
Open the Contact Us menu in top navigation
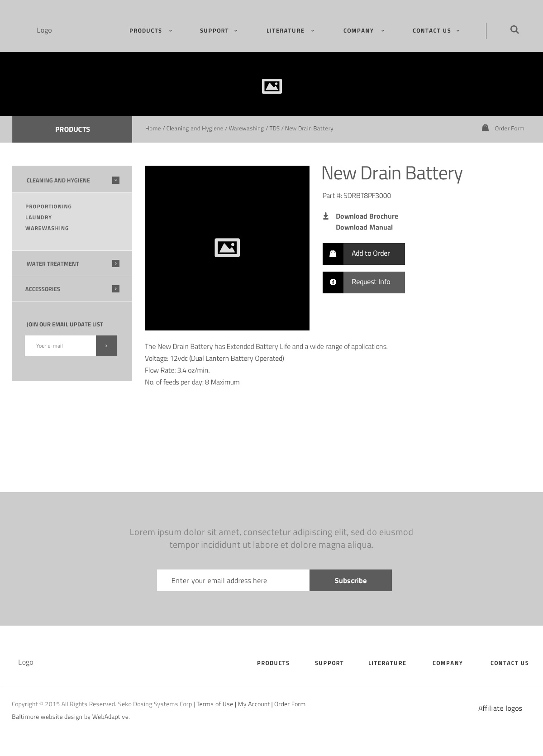[x=432, y=31]
